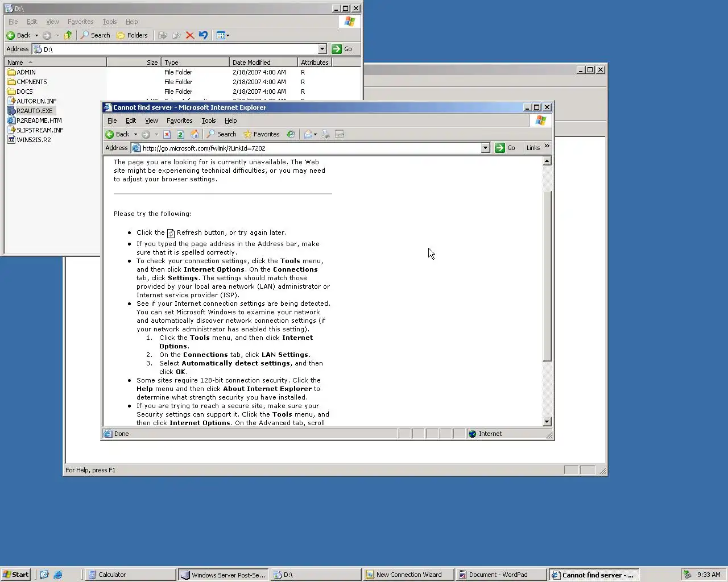Screen dimensions: 728x582
Task: Switch to Document - WordPad on taskbar
Action: coord(501,575)
